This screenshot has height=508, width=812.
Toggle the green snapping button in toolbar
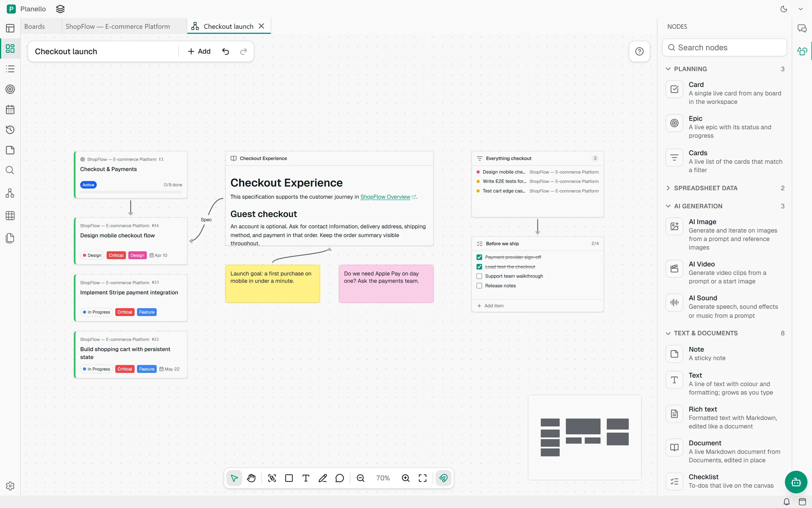pos(443,478)
